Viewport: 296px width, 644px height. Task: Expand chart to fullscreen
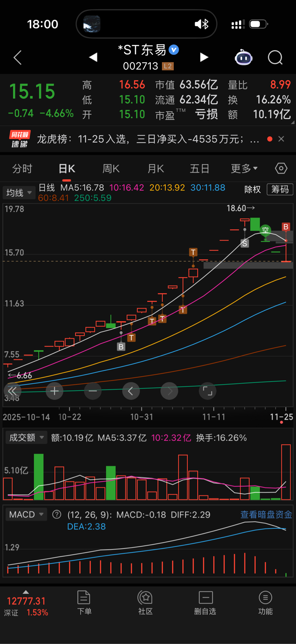tap(208, 391)
